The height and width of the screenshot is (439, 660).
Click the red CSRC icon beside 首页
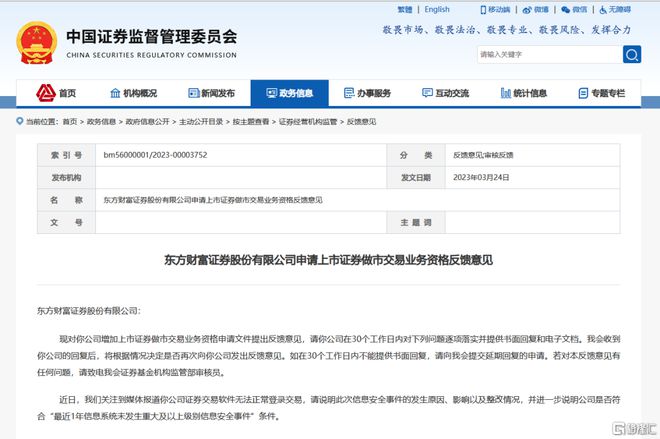click(46, 93)
